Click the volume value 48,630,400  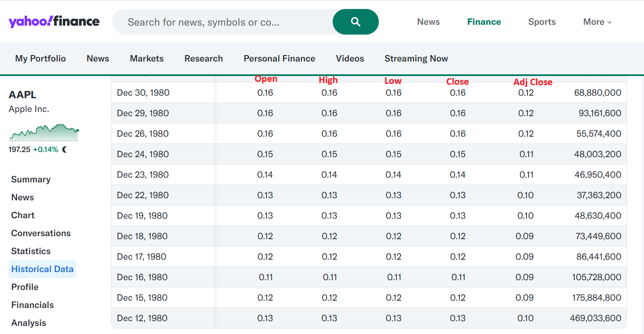click(x=598, y=216)
